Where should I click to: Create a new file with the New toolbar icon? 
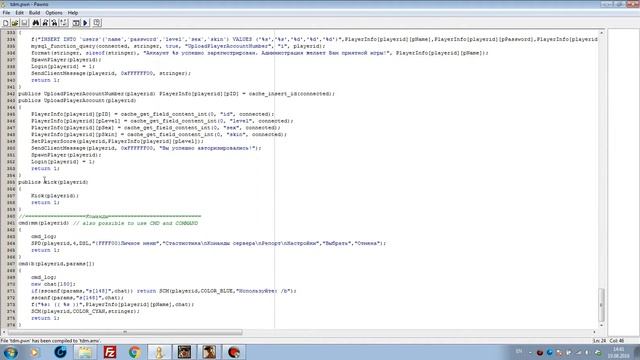(6, 23)
